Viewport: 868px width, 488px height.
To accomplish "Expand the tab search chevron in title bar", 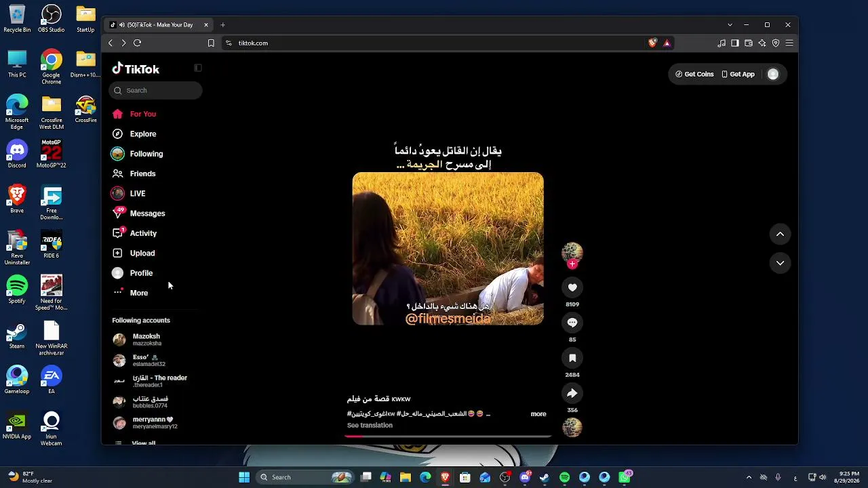I will pos(730,25).
